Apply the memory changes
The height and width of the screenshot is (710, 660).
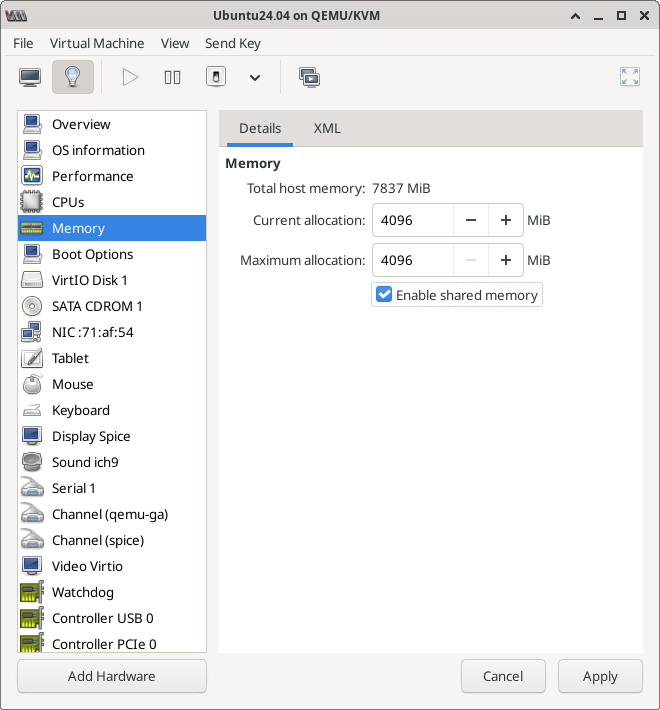click(600, 676)
